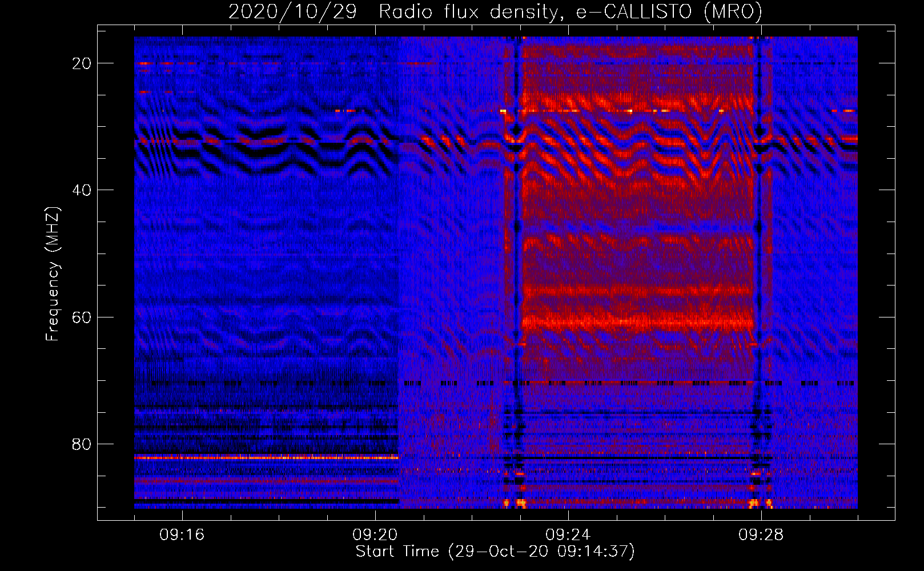Click the '80' frequency tick label
Screen dimensions: 924x571
point(82,444)
